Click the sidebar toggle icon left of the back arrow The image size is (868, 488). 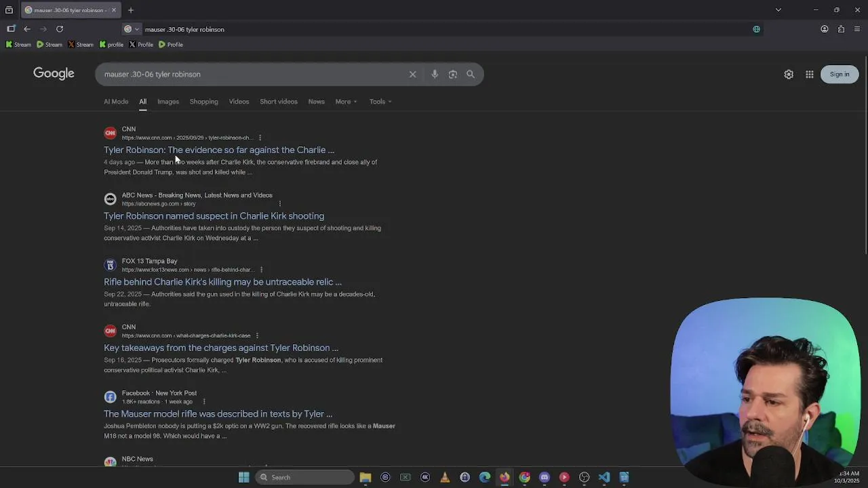(11, 29)
